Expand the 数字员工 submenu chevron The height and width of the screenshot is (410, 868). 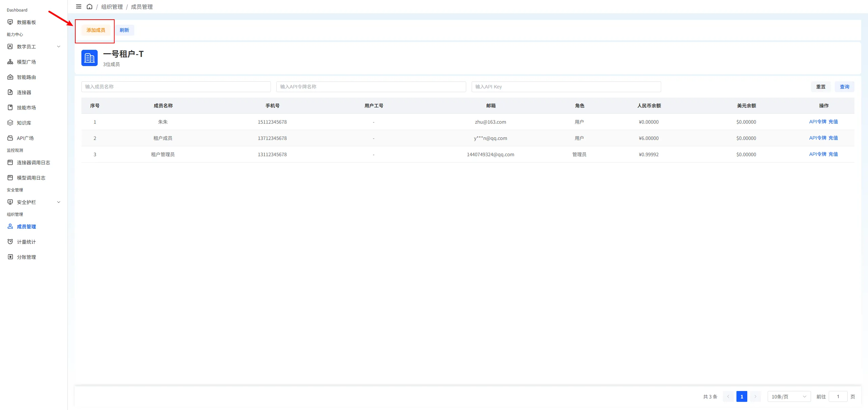click(x=59, y=46)
